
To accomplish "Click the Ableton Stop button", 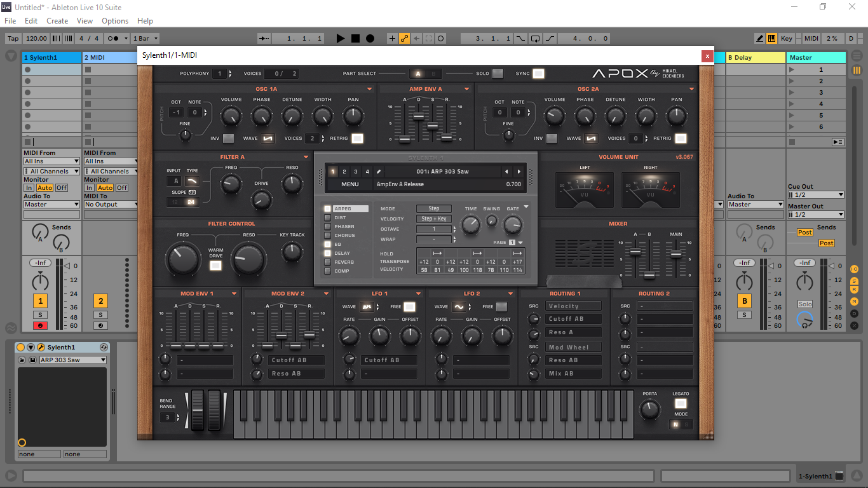I will (x=355, y=39).
